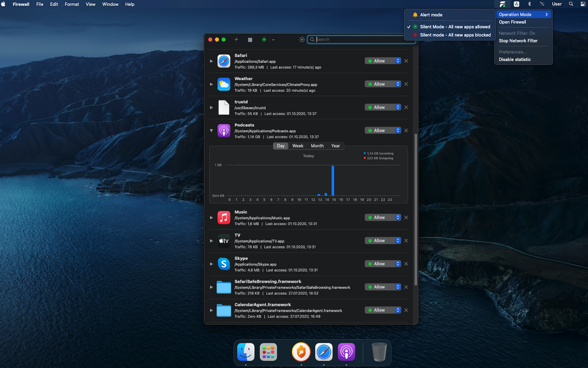Open Allow dropdown for CalendarAgent.framework
Viewport: 588px width, 368px height.
coord(383,310)
